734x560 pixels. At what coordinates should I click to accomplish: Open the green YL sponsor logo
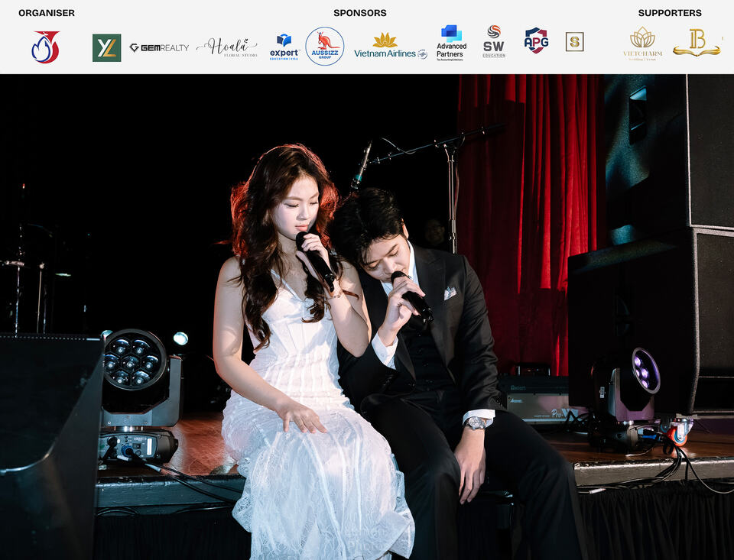(x=107, y=47)
